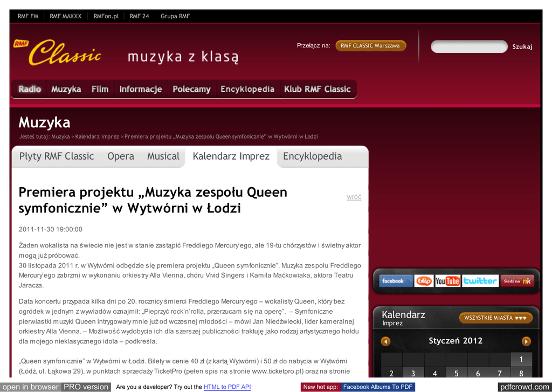Click the 'Śledź na nk' icon
The image size is (552, 392).
(516, 281)
